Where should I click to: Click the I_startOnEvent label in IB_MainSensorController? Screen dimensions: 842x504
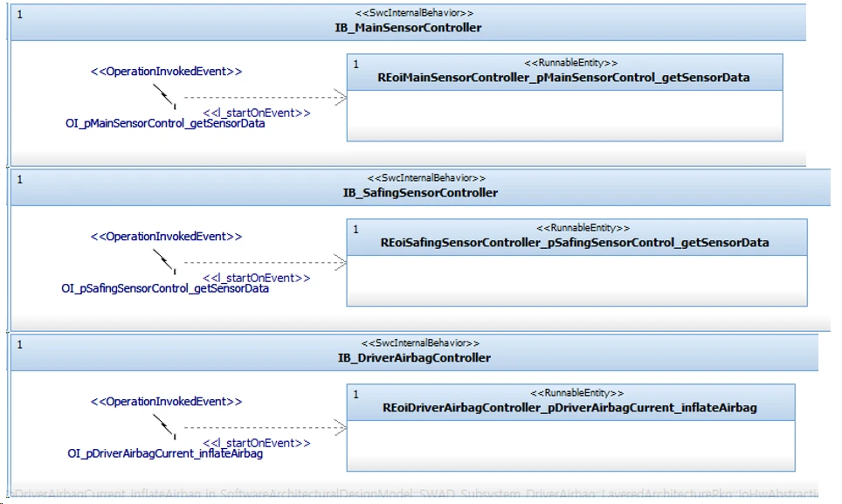pos(257,114)
